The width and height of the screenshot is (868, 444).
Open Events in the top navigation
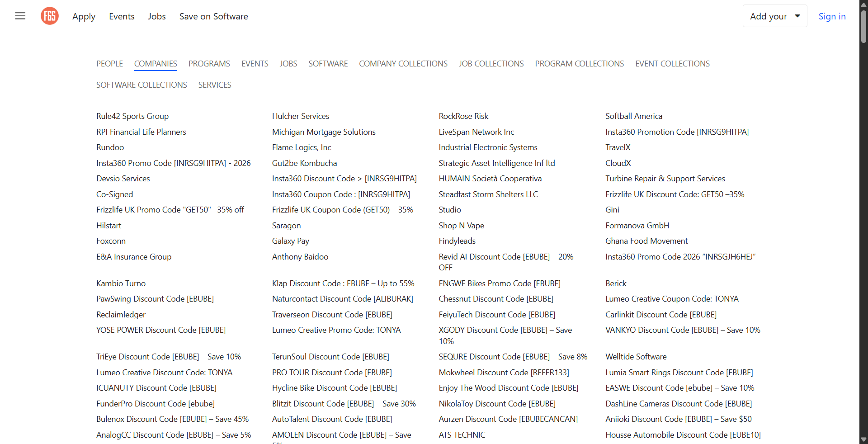click(x=122, y=16)
